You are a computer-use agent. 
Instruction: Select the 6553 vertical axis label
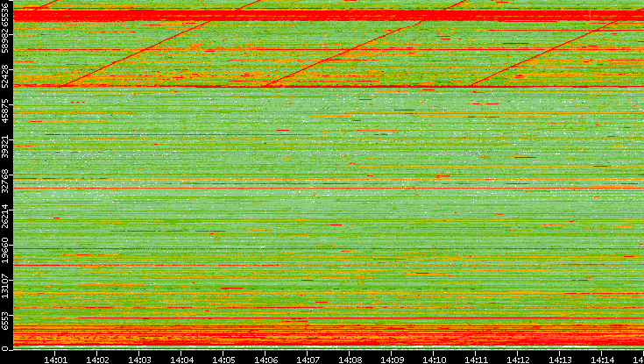[4, 322]
